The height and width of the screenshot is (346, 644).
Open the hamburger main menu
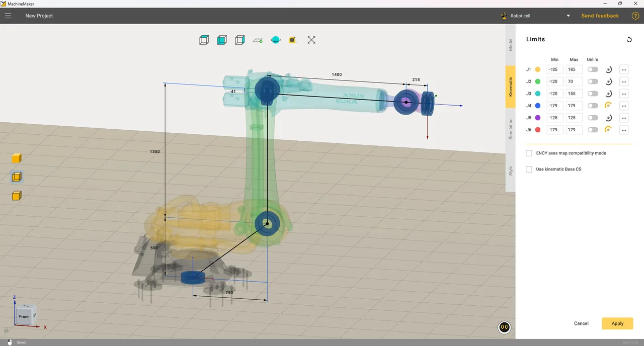pos(8,16)
